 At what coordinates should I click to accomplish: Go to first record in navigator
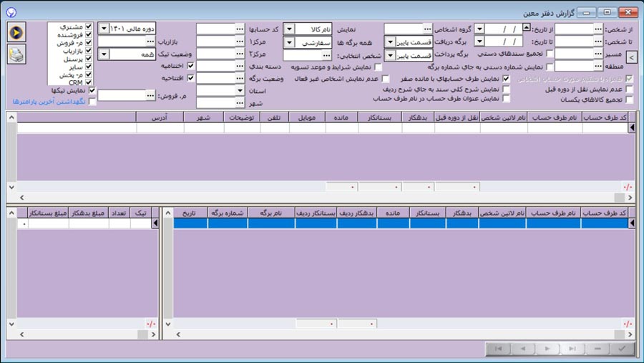point(499,349)
